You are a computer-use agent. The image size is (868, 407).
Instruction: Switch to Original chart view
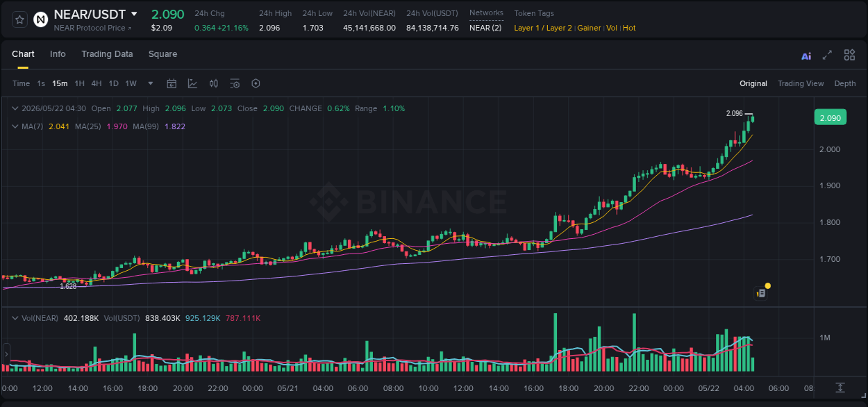point(753,83)
